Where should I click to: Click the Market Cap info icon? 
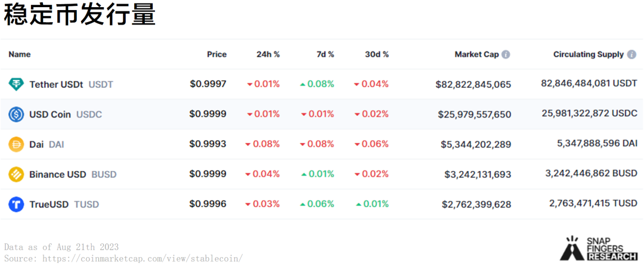click(506, 55)
